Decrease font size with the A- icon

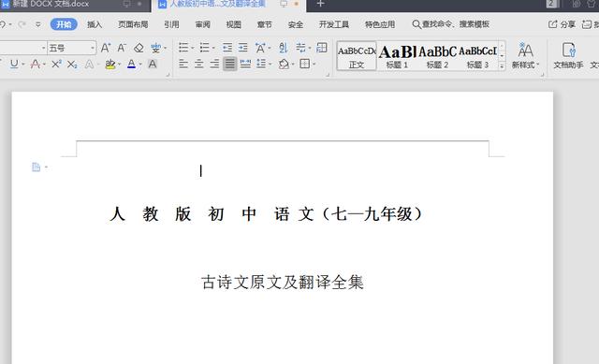pos(122,48)
